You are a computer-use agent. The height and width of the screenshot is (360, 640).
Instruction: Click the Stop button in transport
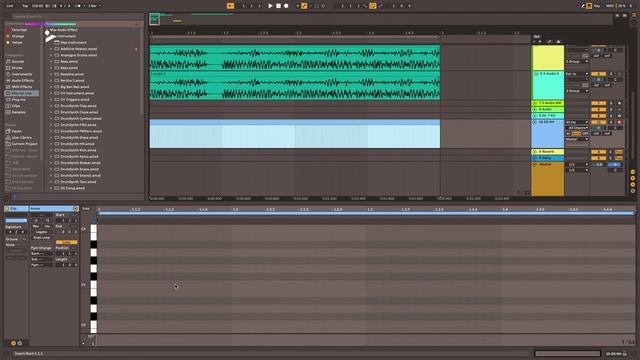[x=278, y=6]
